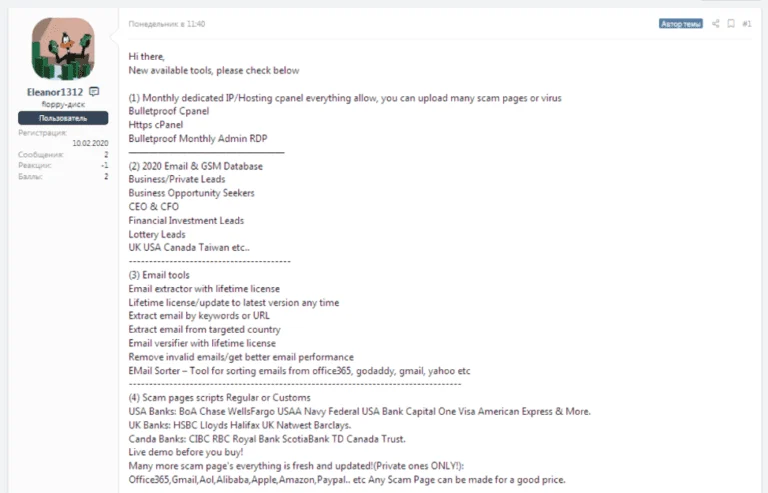Click the 'Email versifier with lifetime license' line
Image resolution: width=768 pixels, height=493 pixels.
click(202, 343)
